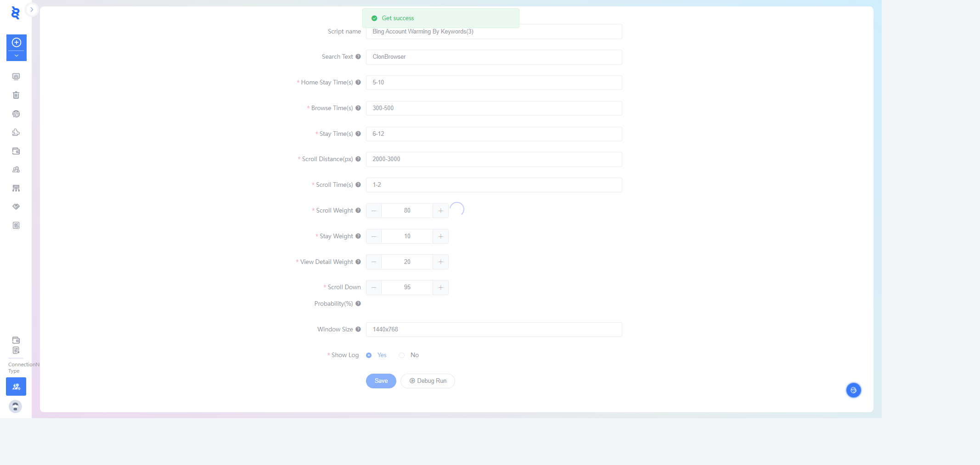The image size is (980, 465).
Task: Click the plus icon to create new profile
Action: tap(17, 43)
